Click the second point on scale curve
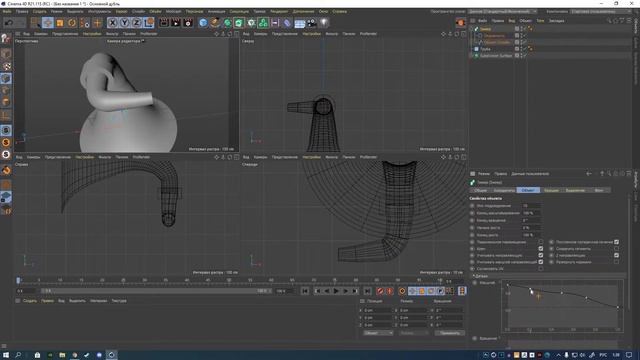The width and height of the screenshot is (640, 360). [x=530, y=290]
